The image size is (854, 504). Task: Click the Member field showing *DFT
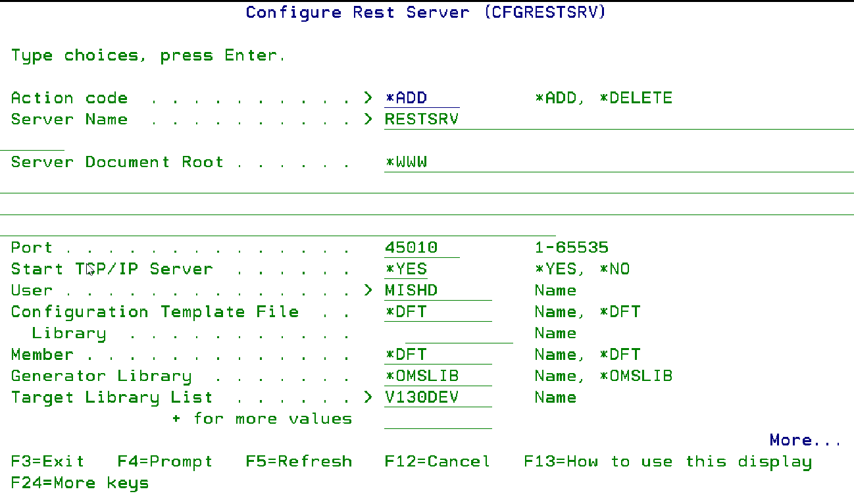click(438, 355)
